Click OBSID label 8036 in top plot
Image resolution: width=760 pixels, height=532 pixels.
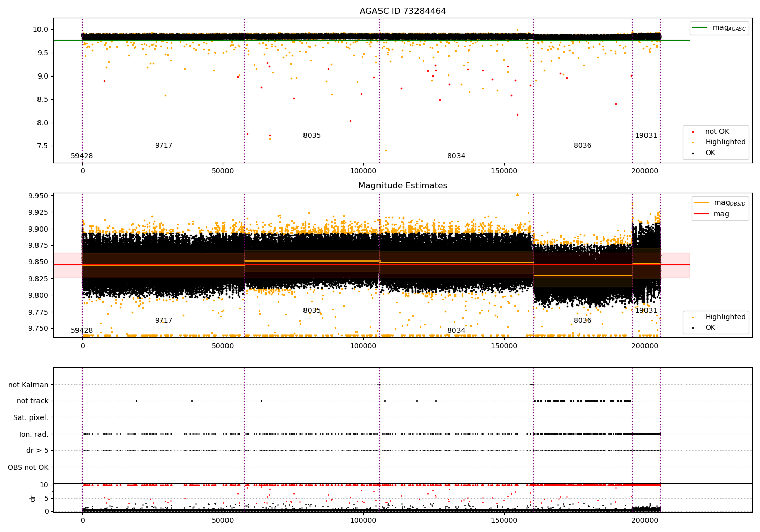(x=583, y=146)
